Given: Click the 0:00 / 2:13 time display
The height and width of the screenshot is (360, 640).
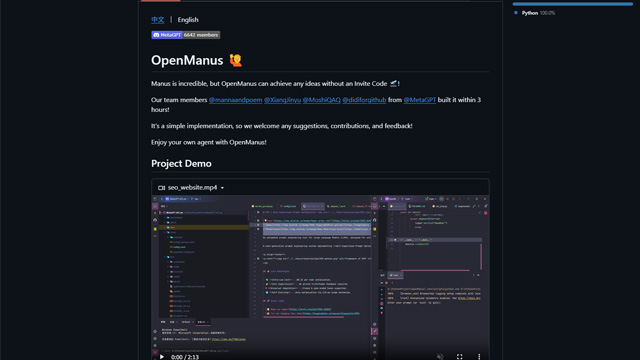Looking at the screenshot, I should (185, 357).
